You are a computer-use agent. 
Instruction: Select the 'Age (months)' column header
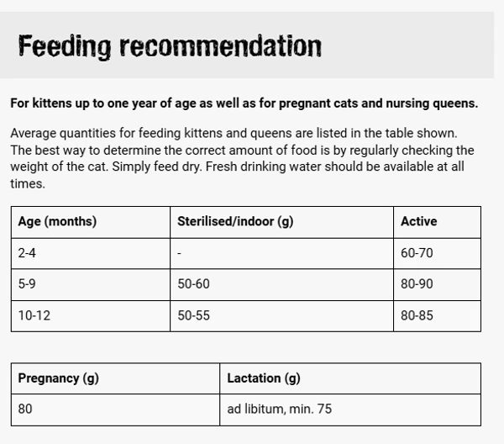click(x=57, y=222)
